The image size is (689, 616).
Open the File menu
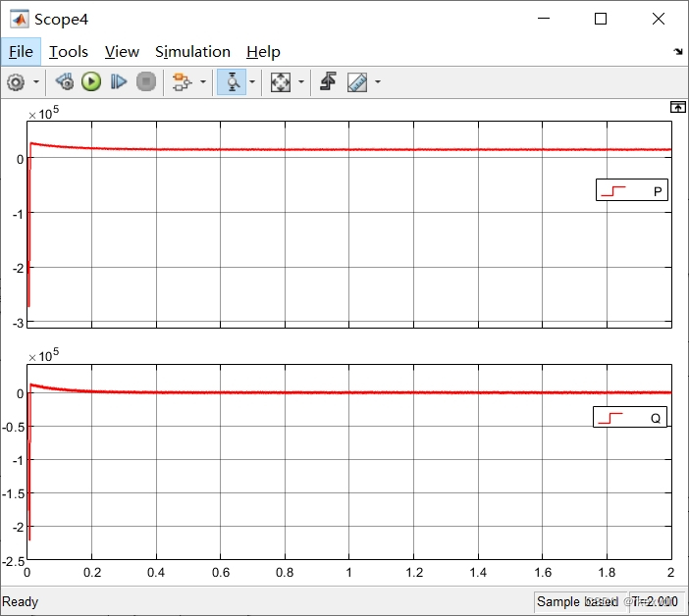(x=21, y=52)
